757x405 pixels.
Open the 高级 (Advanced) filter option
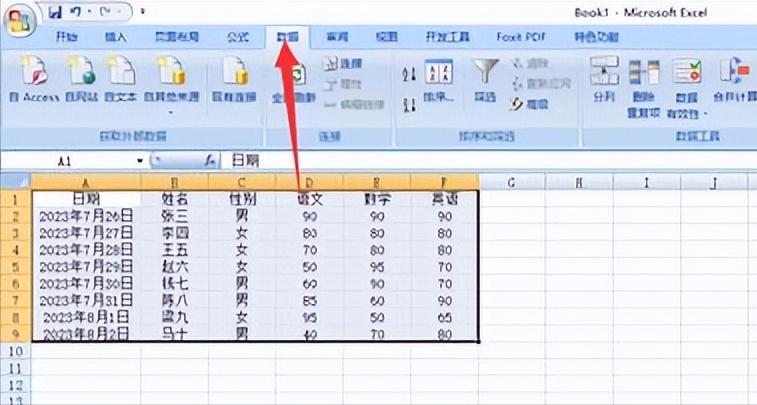pyautogui.click(x=530, y=104)
